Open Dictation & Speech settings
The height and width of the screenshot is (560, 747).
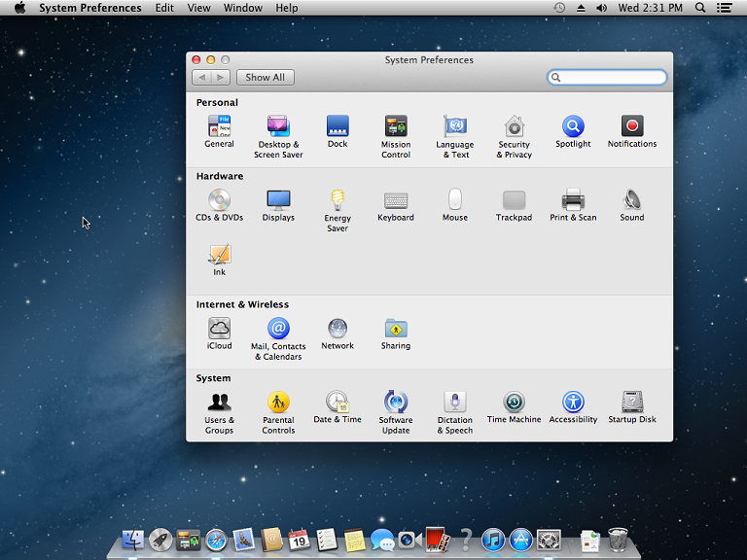click(454, 402)
